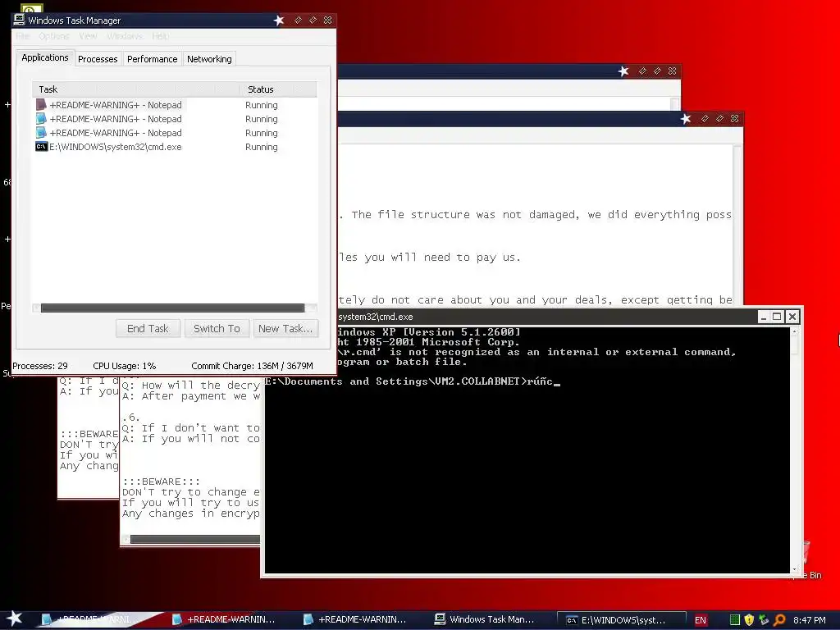Open the EN language indicator
Viewport: 840px width, 630px height.
coord(701,620)
